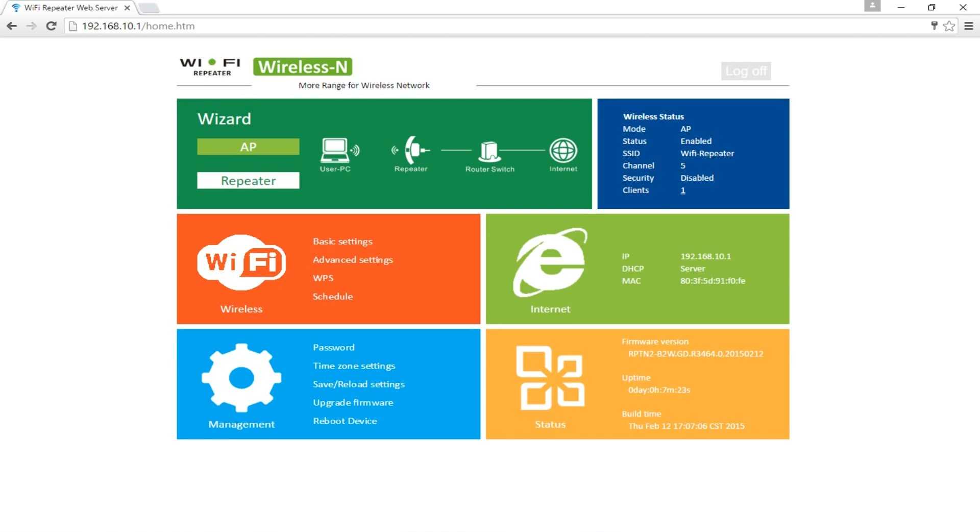This screenshot has width=980, height=532.
Task: Click the Clients count link 1
Action: tap(682, 190)
